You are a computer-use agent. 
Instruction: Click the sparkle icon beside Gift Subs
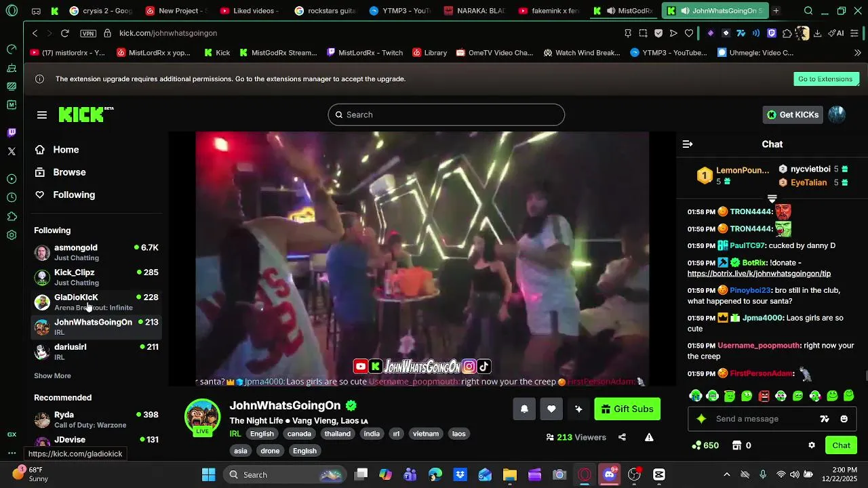click(578, 409)
